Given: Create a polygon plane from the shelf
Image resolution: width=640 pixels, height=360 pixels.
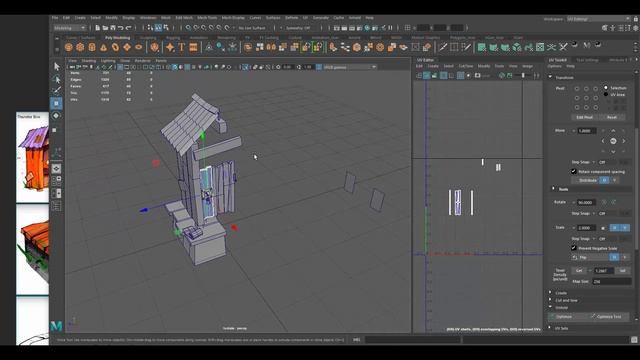Looking at the screenshot, I should 127,47.
